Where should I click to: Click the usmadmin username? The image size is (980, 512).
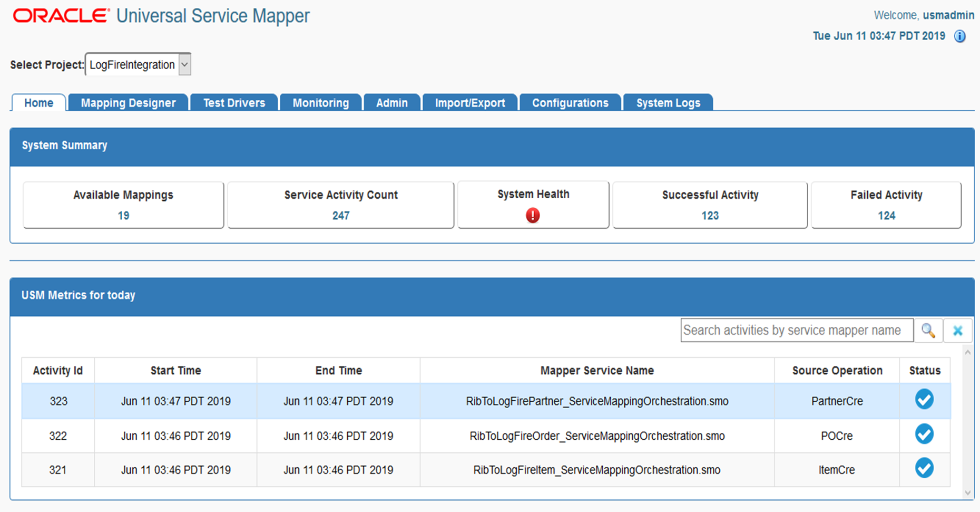pos(948,15)
